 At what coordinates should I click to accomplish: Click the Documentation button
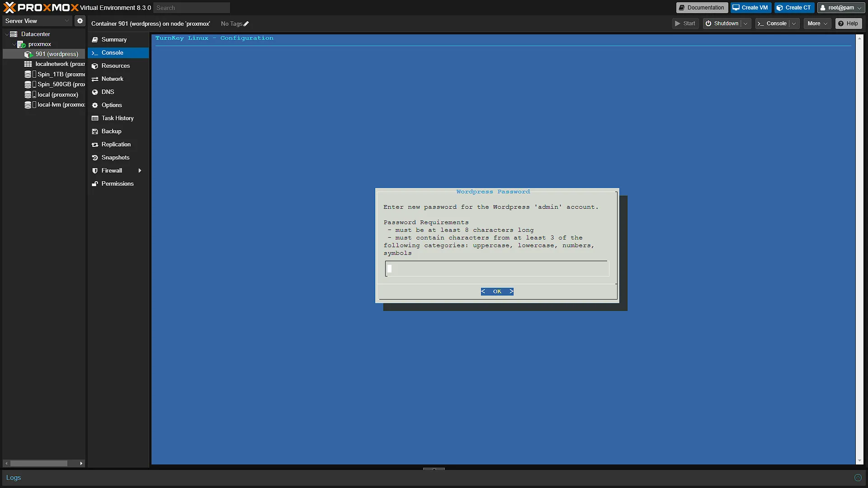point(702,8)
